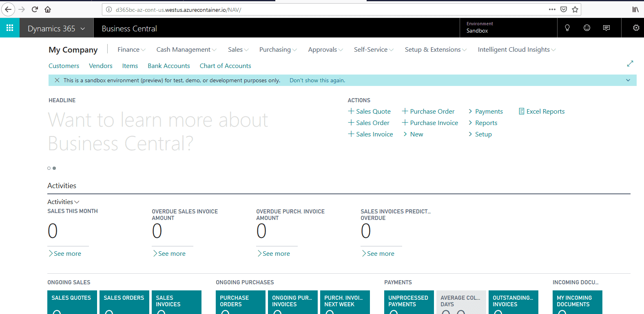Select the first headline pagination dot
Viewport: 644px width, 314px height.
[49, 168]
